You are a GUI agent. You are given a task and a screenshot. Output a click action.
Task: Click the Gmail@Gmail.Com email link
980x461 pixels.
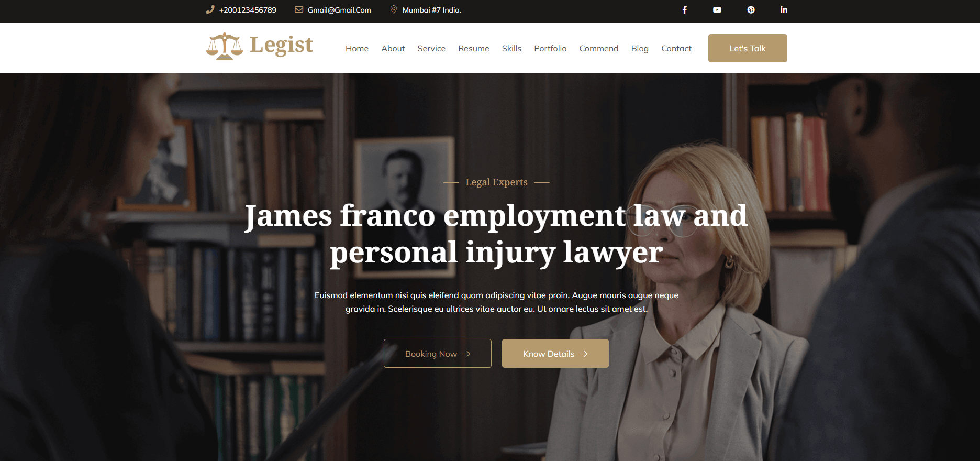(339, 10)
